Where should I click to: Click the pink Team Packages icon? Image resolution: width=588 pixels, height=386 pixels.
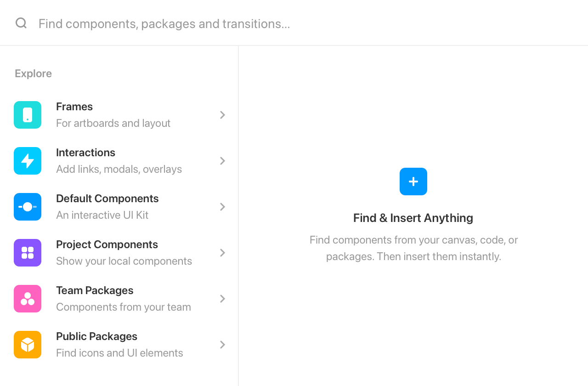[28, 299]
